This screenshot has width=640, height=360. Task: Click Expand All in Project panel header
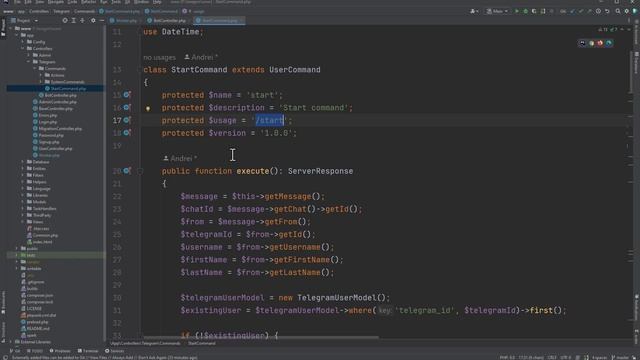(74, 20)
